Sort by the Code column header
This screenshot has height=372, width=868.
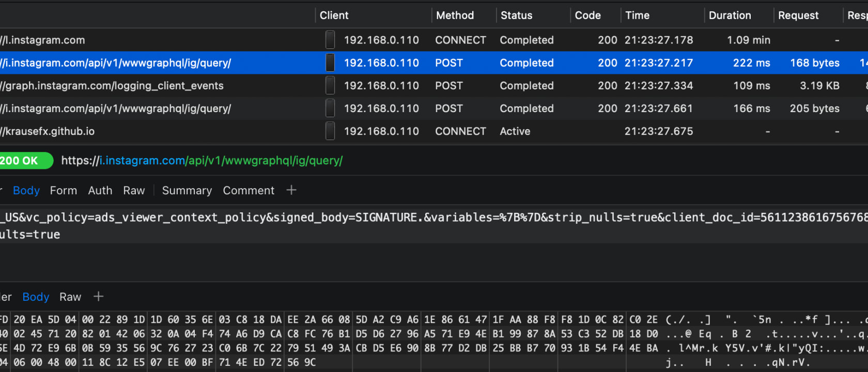pyautogui.click(x=587, y=15)
